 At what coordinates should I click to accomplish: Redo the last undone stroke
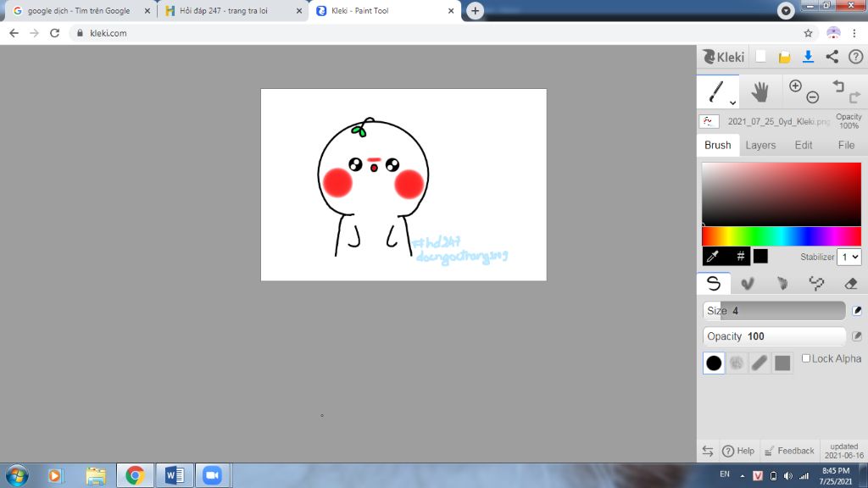point(854,97)
